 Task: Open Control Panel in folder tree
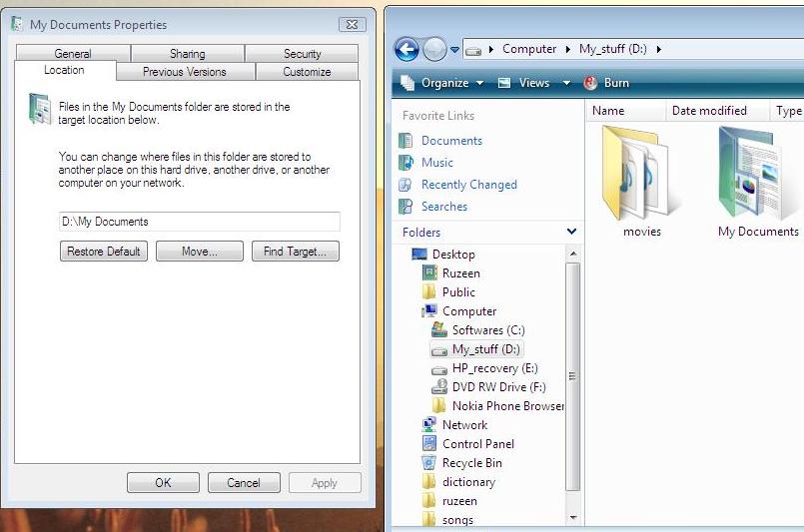[477, 444]
